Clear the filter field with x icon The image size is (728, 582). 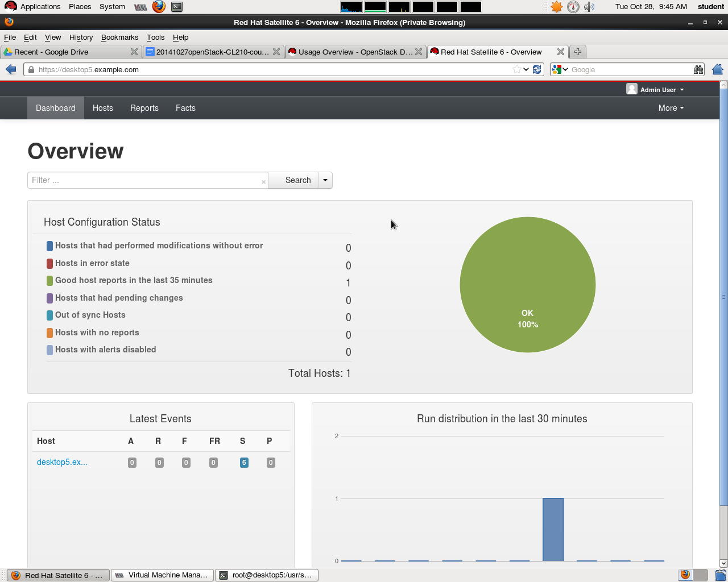click(263, 182)
